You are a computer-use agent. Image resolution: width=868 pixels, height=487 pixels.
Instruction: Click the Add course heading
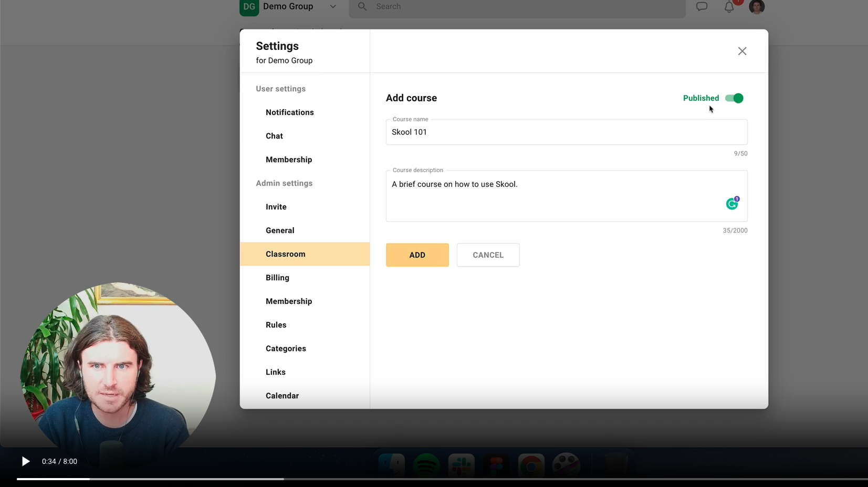pyautogui.click(x=411, y=98)
